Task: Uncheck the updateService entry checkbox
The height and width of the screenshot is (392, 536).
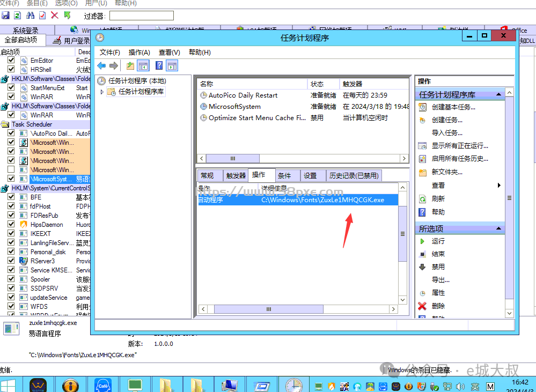Action: click(x=11, y=297)
